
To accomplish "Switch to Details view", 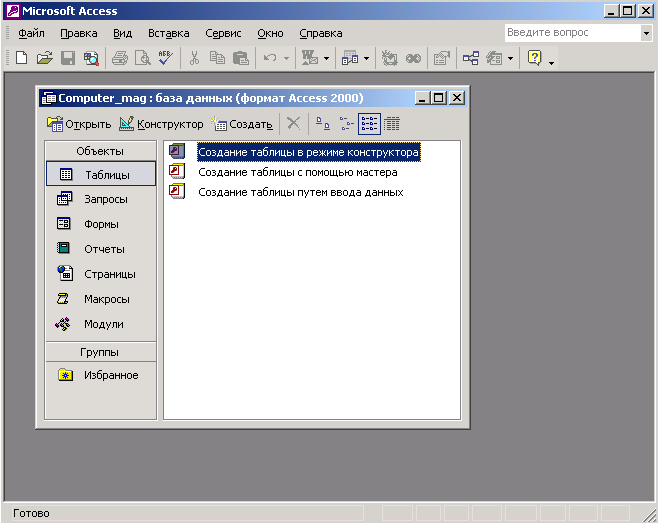I will coord(392,123).
